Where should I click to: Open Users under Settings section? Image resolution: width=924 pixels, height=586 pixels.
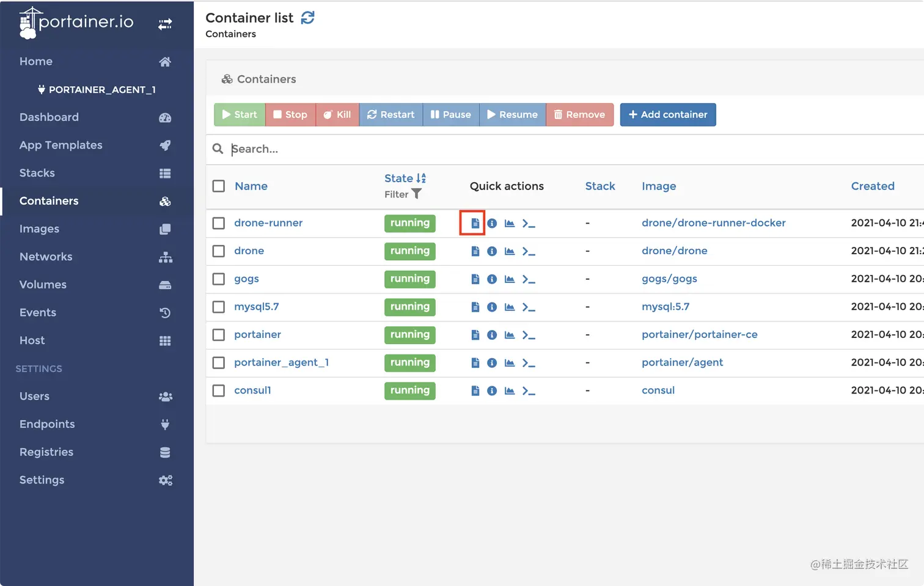coord(97,396)
